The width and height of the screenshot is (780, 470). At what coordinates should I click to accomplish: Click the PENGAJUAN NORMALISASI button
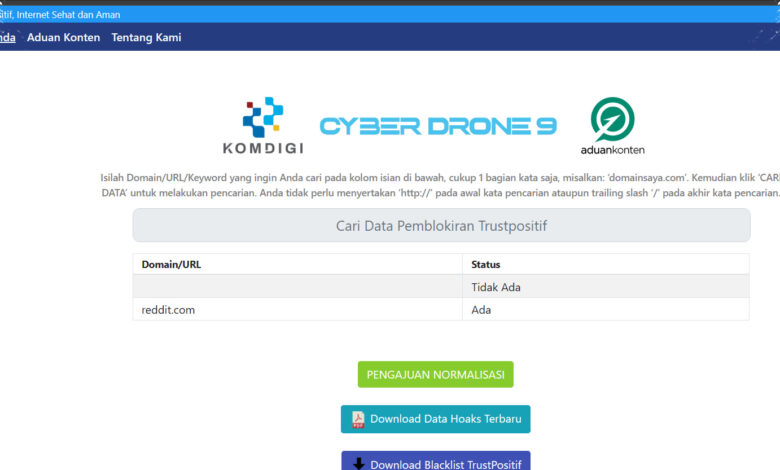435,375
